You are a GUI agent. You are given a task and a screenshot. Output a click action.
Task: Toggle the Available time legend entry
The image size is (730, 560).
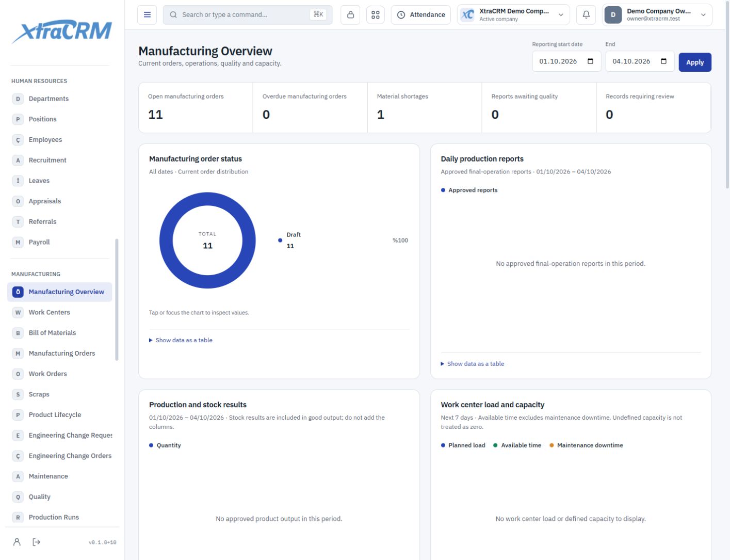click(517, 445)
